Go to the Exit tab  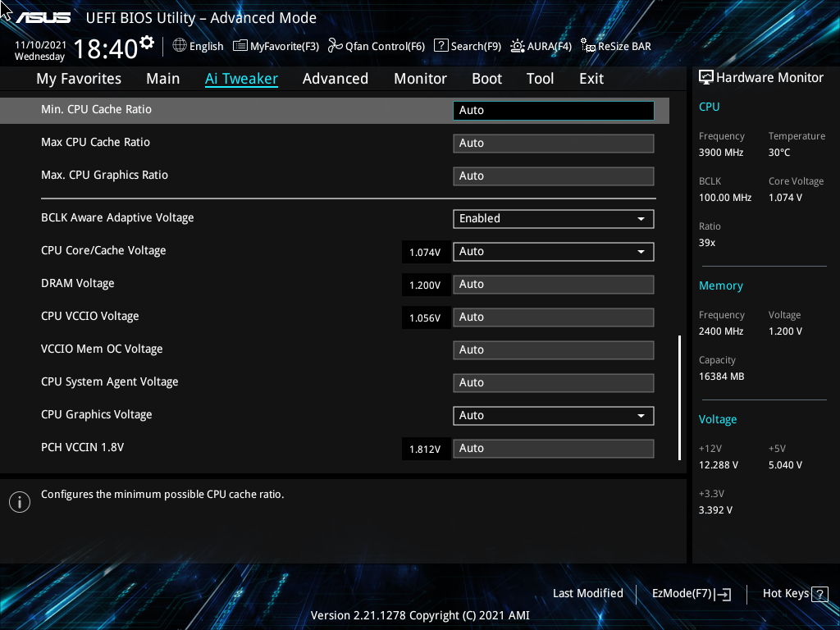pyautogui.click(x=591, y=79)
